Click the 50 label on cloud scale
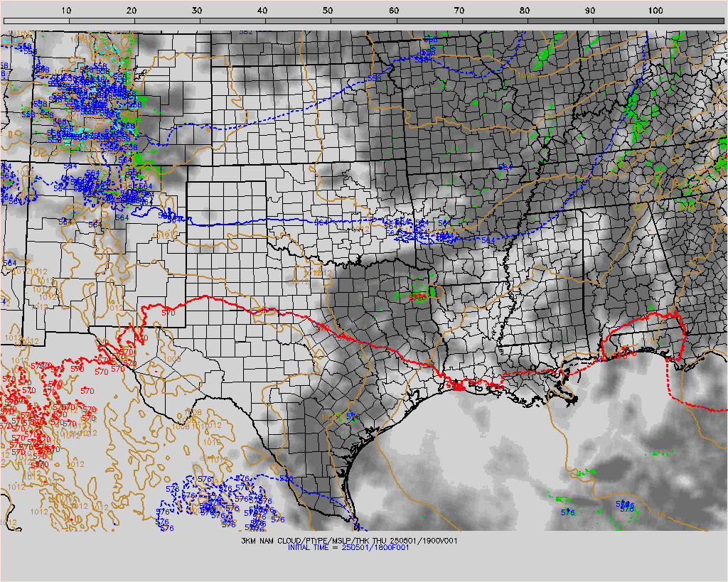 coord(328,10)
